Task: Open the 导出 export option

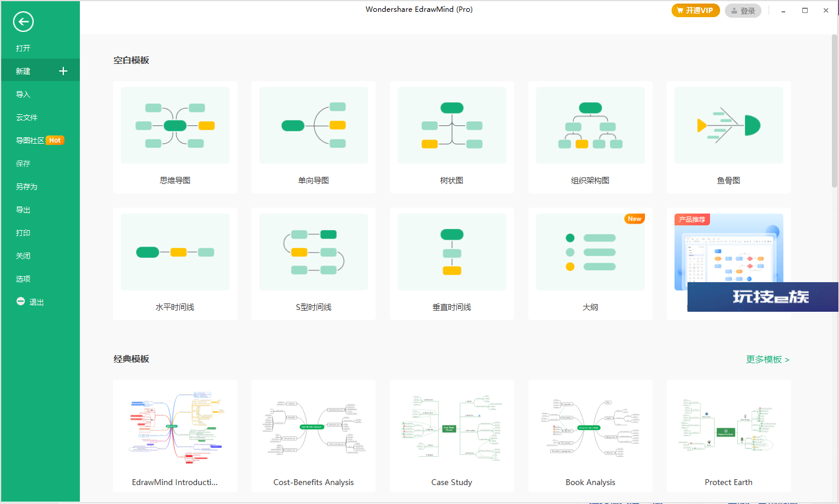Action: pos(40,209)
